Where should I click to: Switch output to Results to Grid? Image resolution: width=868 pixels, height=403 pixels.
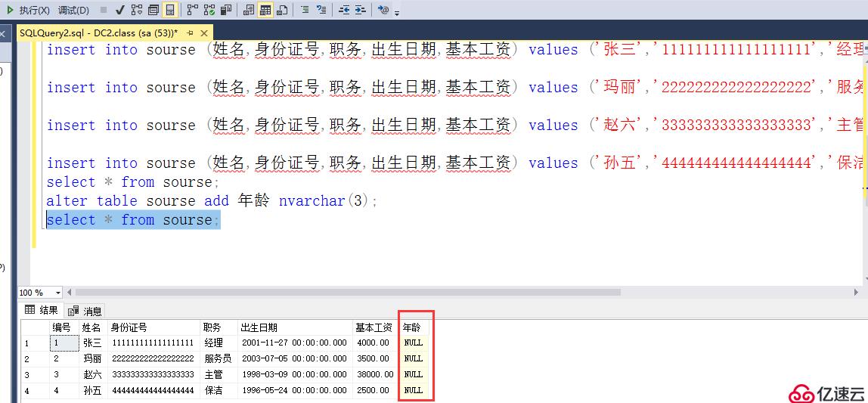[265, 10]
